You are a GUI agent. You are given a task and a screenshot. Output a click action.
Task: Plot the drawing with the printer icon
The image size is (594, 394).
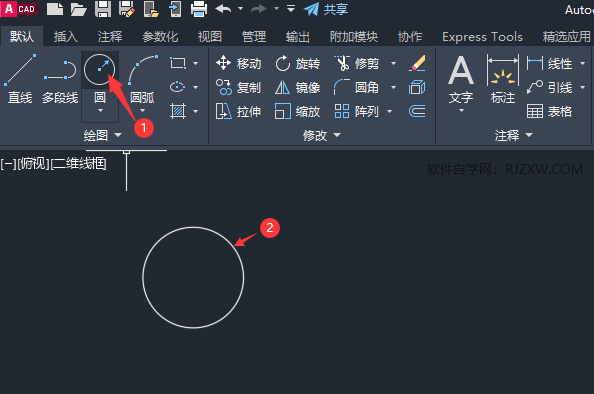click(199, 9)
